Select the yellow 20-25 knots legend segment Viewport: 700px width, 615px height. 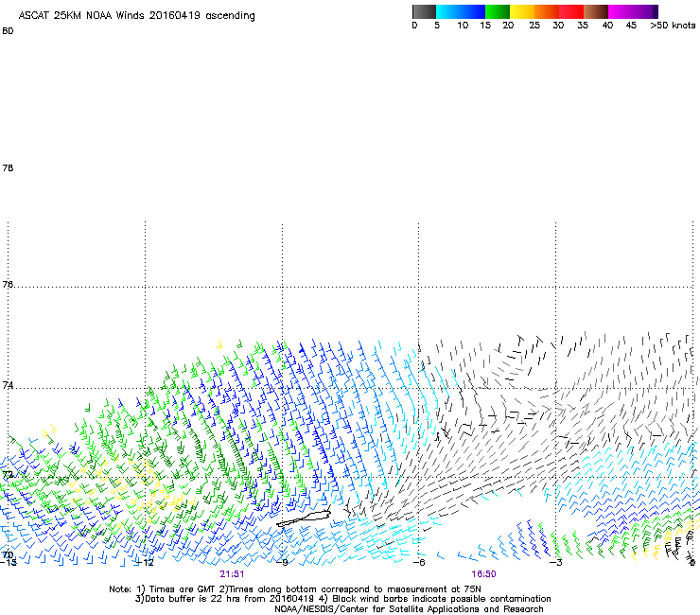[x=522, y=11]
